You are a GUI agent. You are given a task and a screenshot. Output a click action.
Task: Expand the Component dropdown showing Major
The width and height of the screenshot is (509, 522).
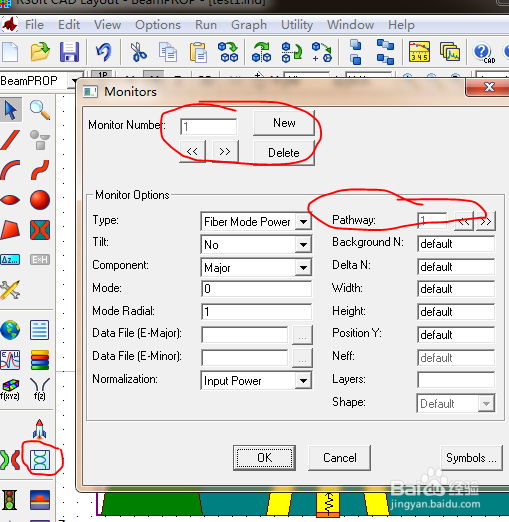(x=303, y=267)
